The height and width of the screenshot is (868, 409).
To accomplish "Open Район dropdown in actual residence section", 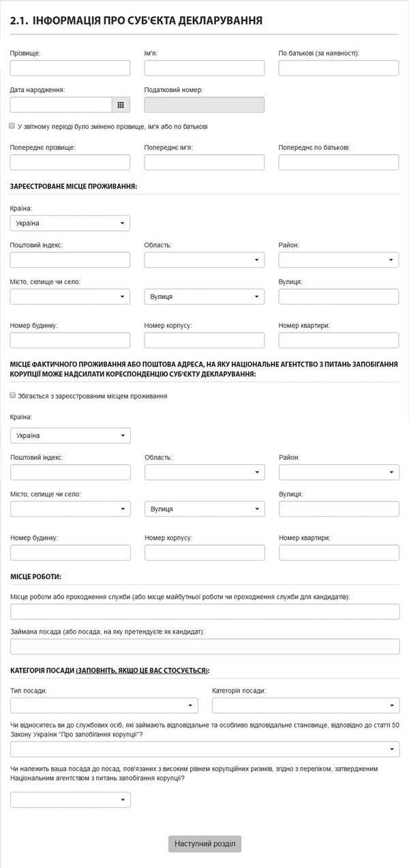I will [x=339, y=472].
